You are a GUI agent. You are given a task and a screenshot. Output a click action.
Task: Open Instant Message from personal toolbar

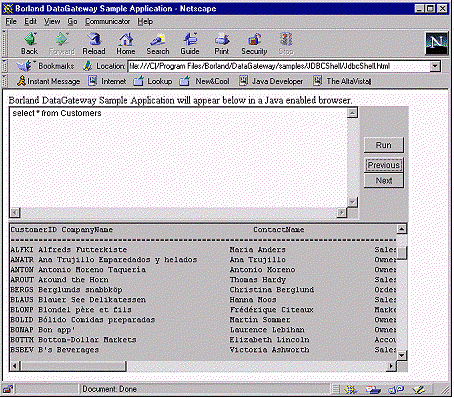point(49,81)
